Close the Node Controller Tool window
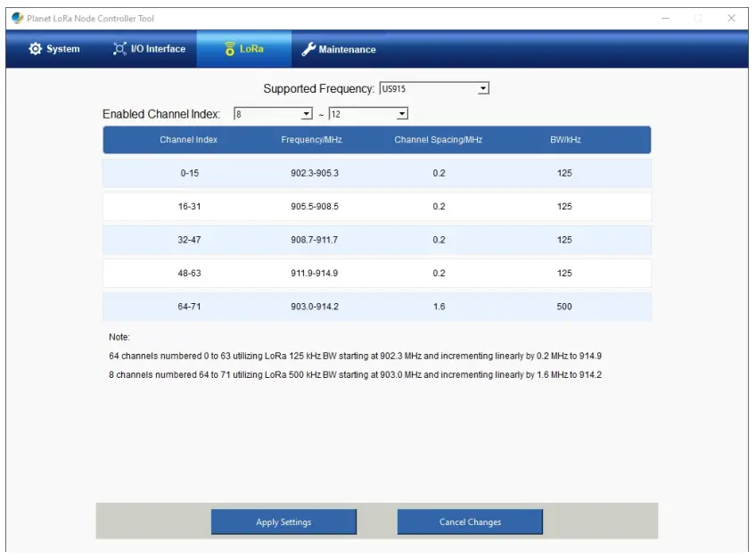 pos(731,19)
